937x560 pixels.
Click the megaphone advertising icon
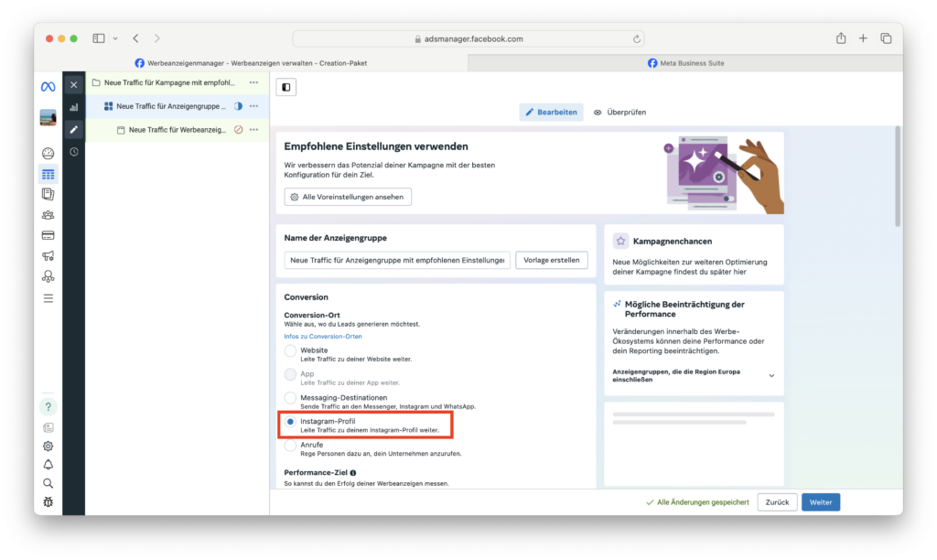pyautogui.click(x=48, y=256)
